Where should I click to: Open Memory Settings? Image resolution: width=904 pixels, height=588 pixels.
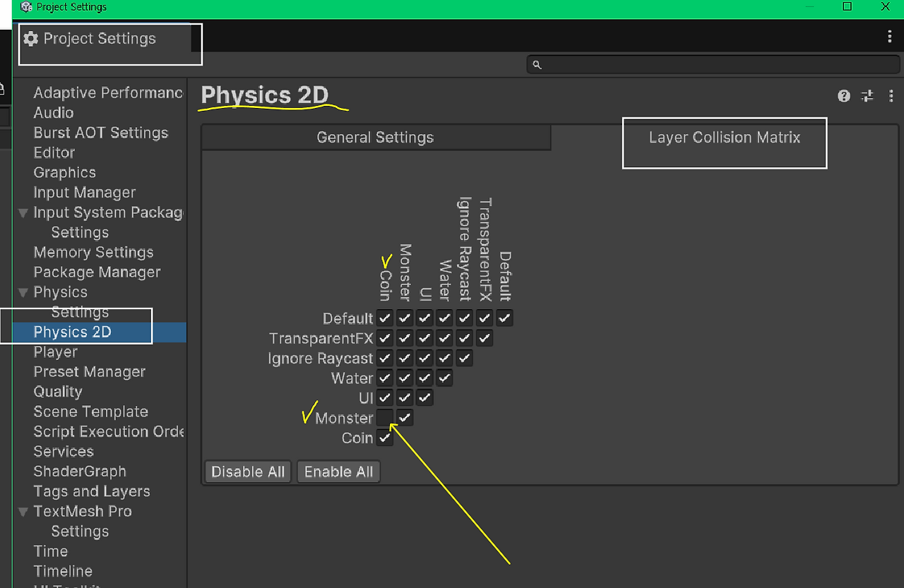(x=93, y=252)
